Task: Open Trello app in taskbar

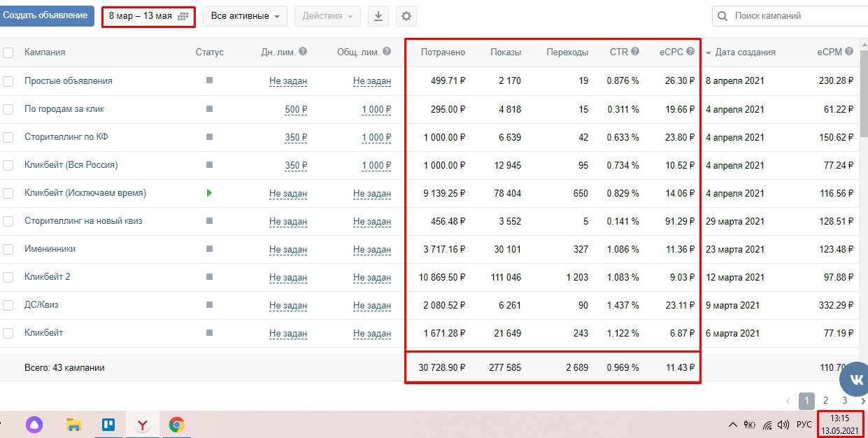Action: pyautogui.click(x=108, y=425)
